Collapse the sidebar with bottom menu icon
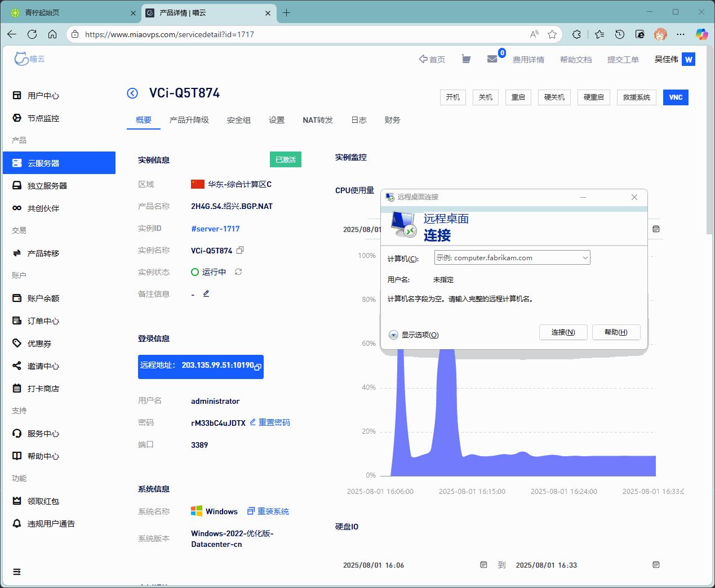 click(x=17, y=572)
